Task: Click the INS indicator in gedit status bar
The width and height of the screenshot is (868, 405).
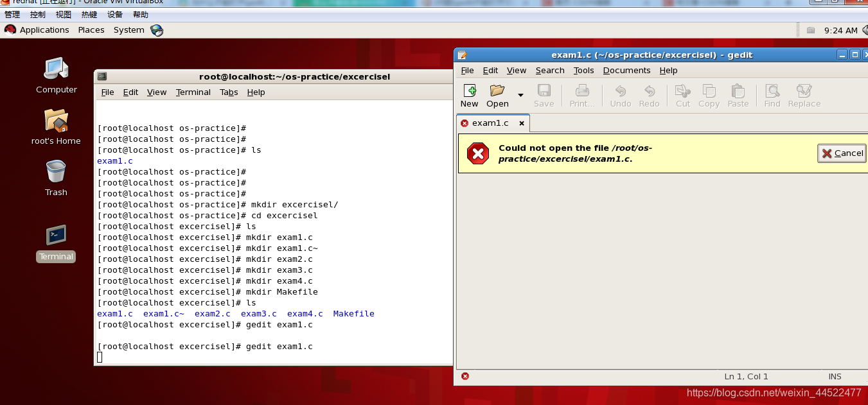Action: click(x=835, y=377)
